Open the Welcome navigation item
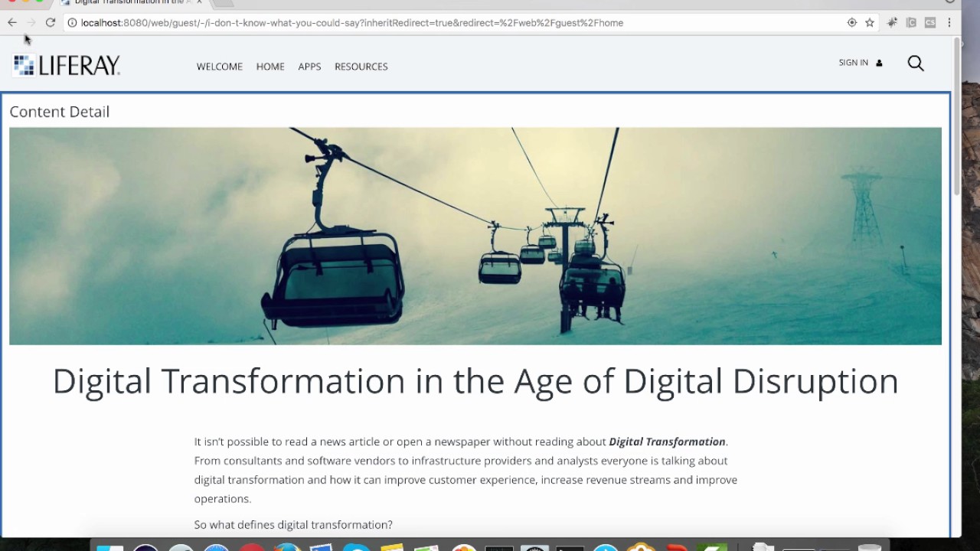The width and height of the screenshot is (980, 551). coord(220,67)
